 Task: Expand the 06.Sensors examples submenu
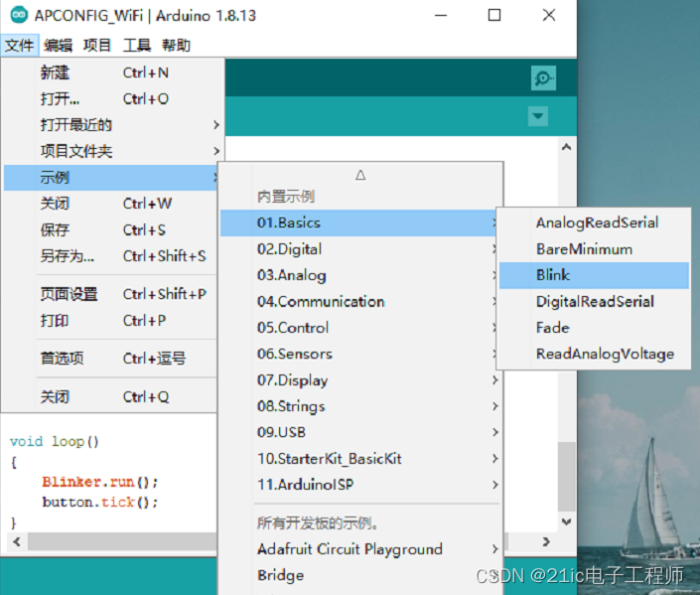click(x=359, y=354)
